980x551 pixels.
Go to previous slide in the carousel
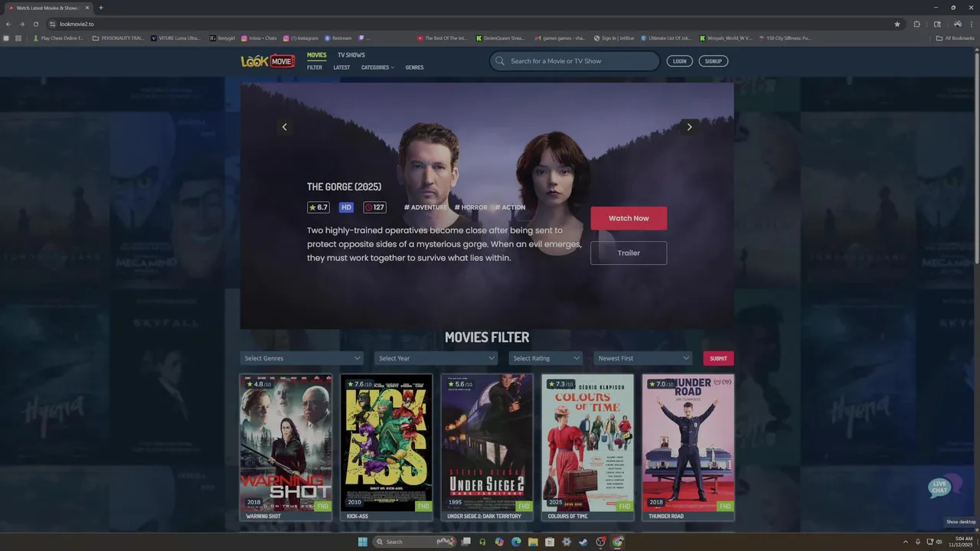pyautogui.click(x=284, y=127)
